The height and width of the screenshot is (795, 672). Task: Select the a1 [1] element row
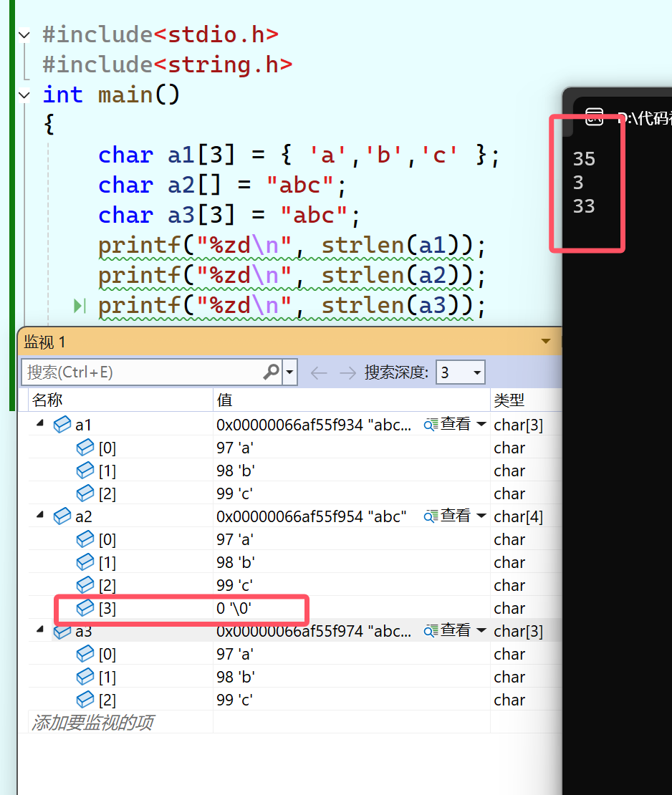294,471
